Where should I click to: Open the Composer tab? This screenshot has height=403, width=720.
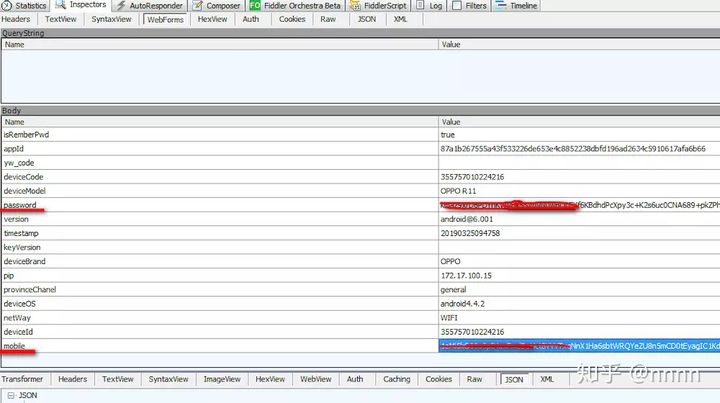pos(217,6)
